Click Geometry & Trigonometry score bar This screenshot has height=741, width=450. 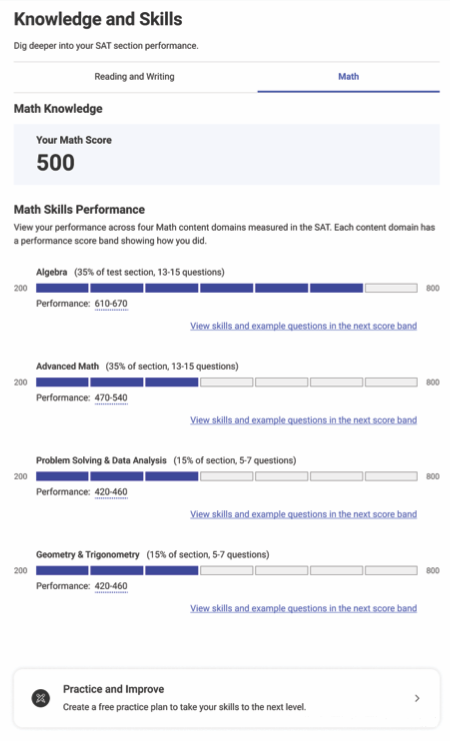227,570
